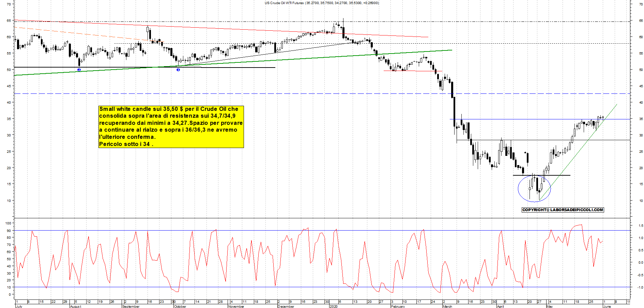Click the 'December' month label on time axis
The height and width of the screenshot is (308, 644).
(286, 306)
